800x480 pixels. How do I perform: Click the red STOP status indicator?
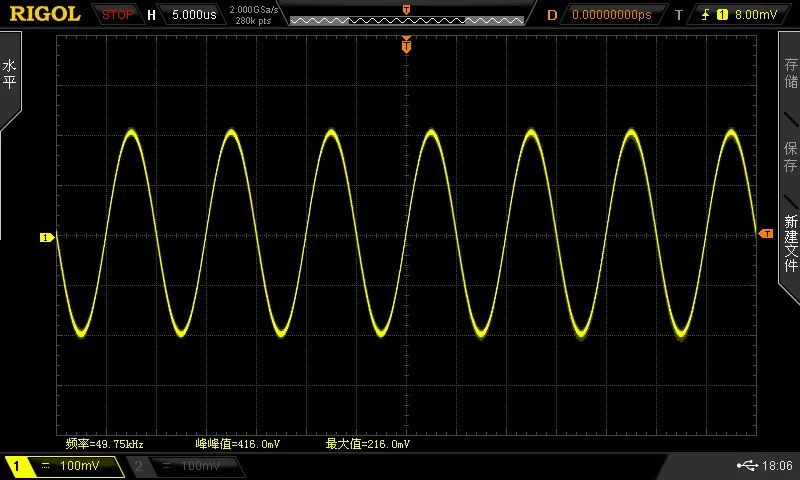pos(117,15)
